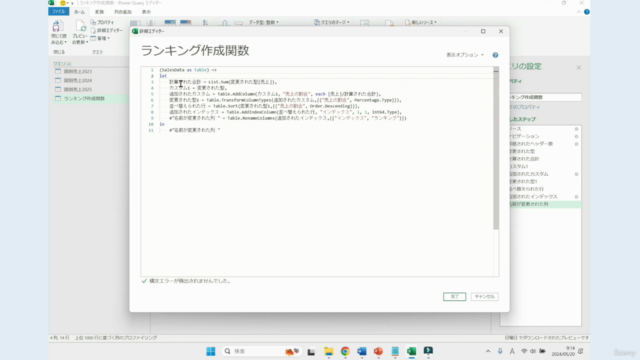Open 表示オプション dropdown in Advanced Editor
The image size is (640, 360).
pos(465,55)
